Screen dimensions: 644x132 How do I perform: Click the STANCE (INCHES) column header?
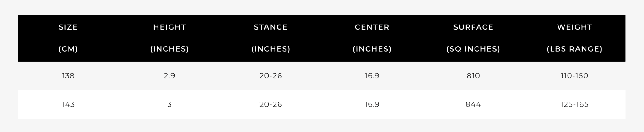tap(271, 38)
